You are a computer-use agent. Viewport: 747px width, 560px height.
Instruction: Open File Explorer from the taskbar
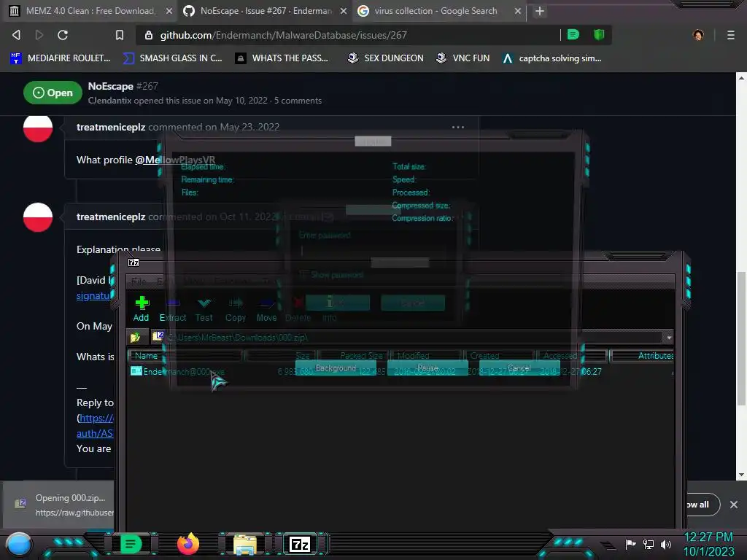(245, 545)
